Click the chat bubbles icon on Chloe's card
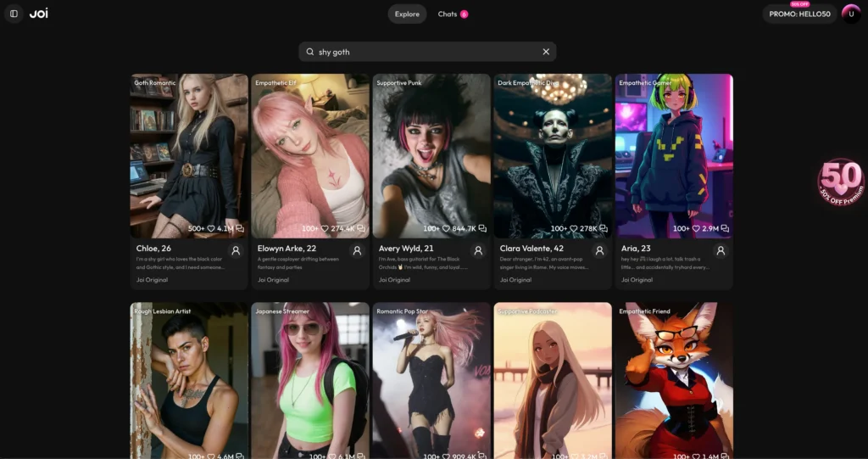The height and width of the screenshot is (459, 868). pos(240,228)
